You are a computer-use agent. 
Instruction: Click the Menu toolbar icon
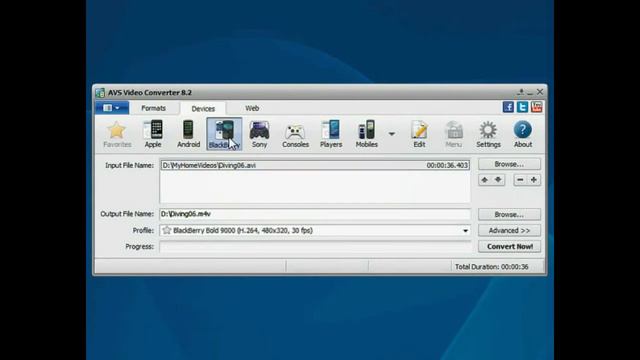tap(453, 134)
